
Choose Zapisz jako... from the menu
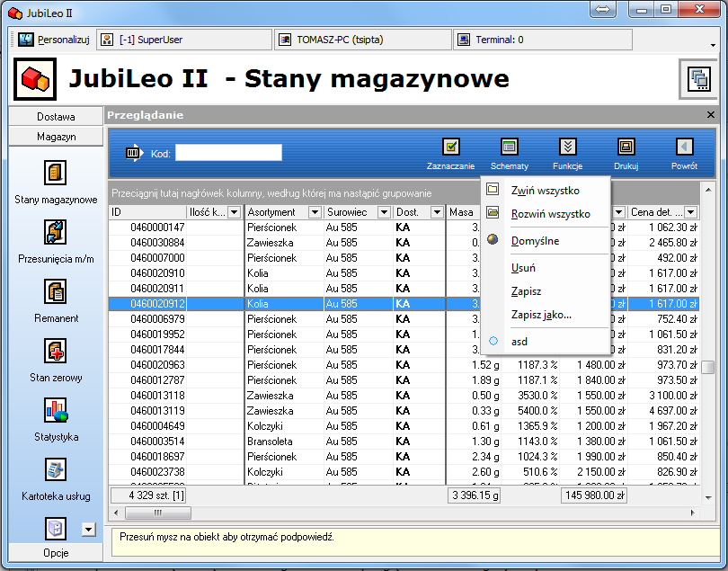[x=545, y=315]
